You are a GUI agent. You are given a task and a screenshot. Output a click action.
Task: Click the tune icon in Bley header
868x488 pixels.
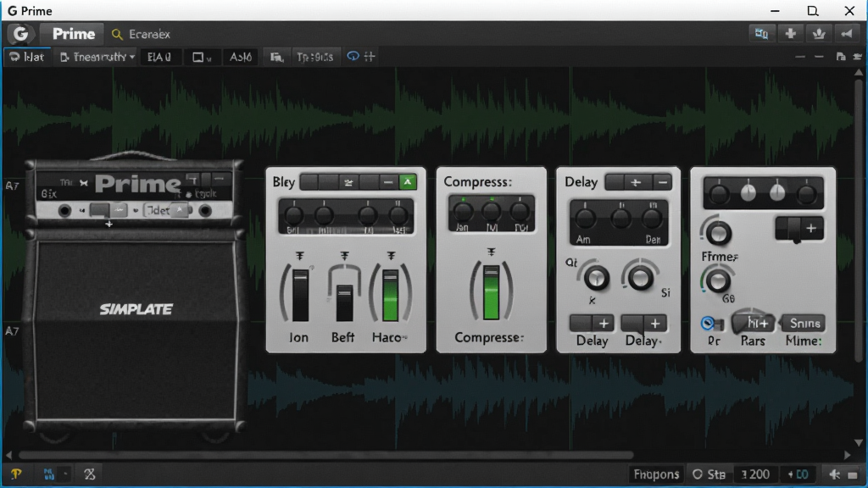point(348,182)
